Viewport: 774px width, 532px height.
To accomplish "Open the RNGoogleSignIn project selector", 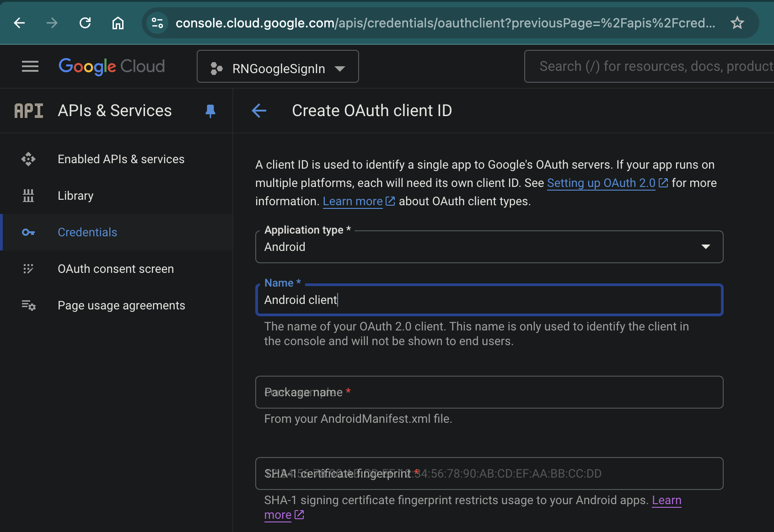I will coord(278,66).
